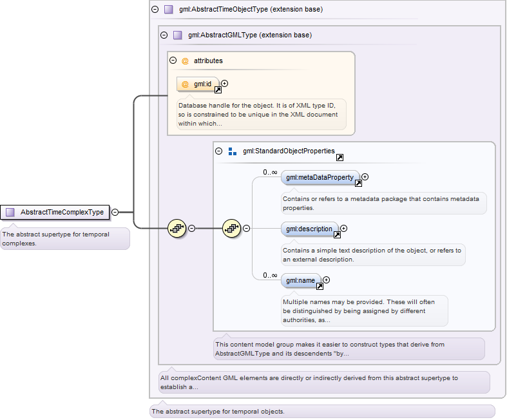Click the gml:AbstractGMLType (extension base) label

(x=250, y=35)
